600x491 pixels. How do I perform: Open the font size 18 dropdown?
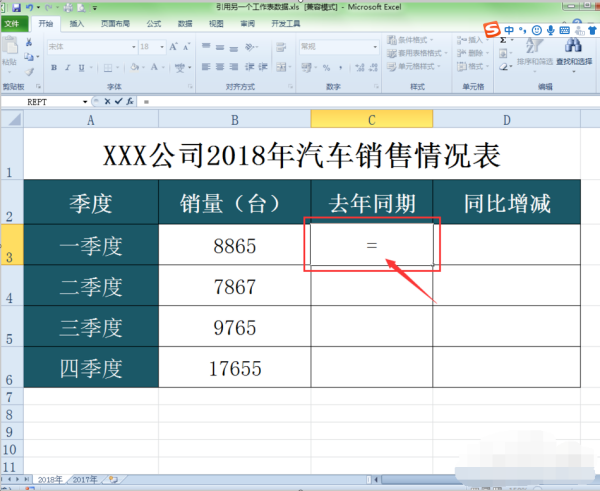pyautogui.click(x=162, y=47)
